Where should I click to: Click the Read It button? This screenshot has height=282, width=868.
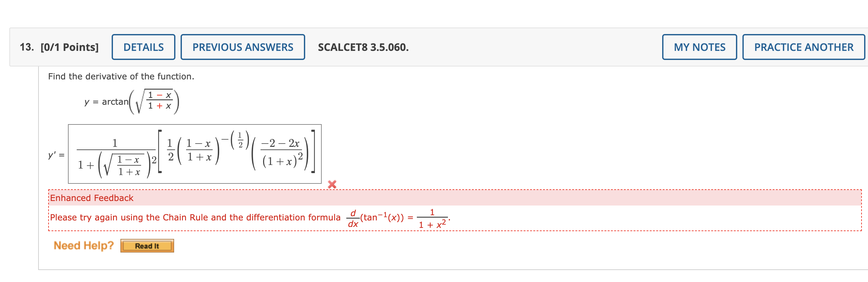[x=147, y=246]
